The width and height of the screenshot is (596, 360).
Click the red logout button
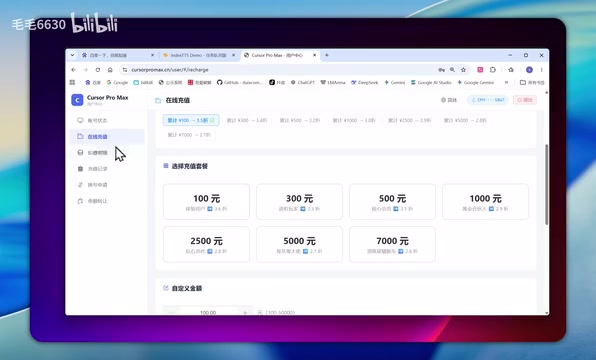[525, 100]
